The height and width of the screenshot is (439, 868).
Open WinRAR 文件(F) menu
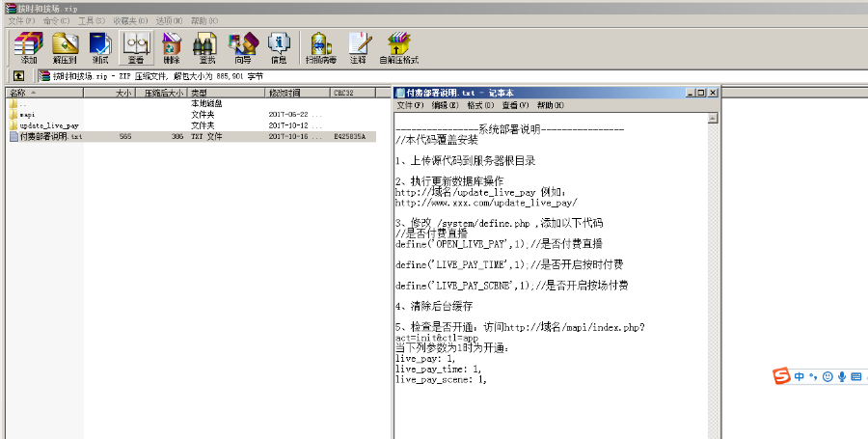pos(21,20)
